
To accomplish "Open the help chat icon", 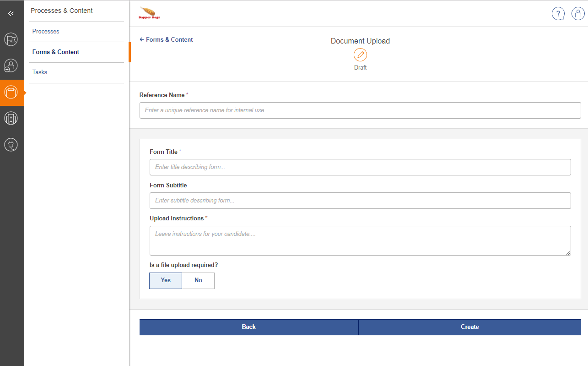I will point(558,14).
